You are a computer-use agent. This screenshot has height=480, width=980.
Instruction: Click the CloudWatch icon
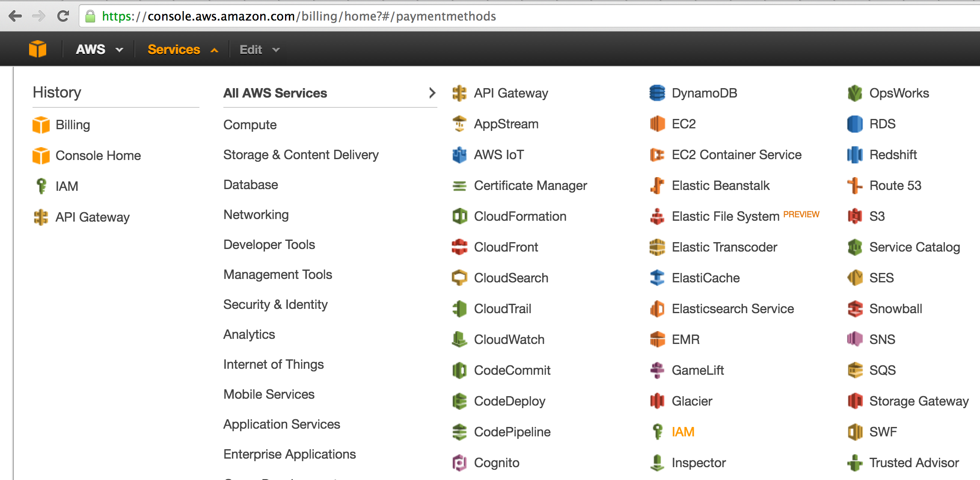[x=459, y=339]
